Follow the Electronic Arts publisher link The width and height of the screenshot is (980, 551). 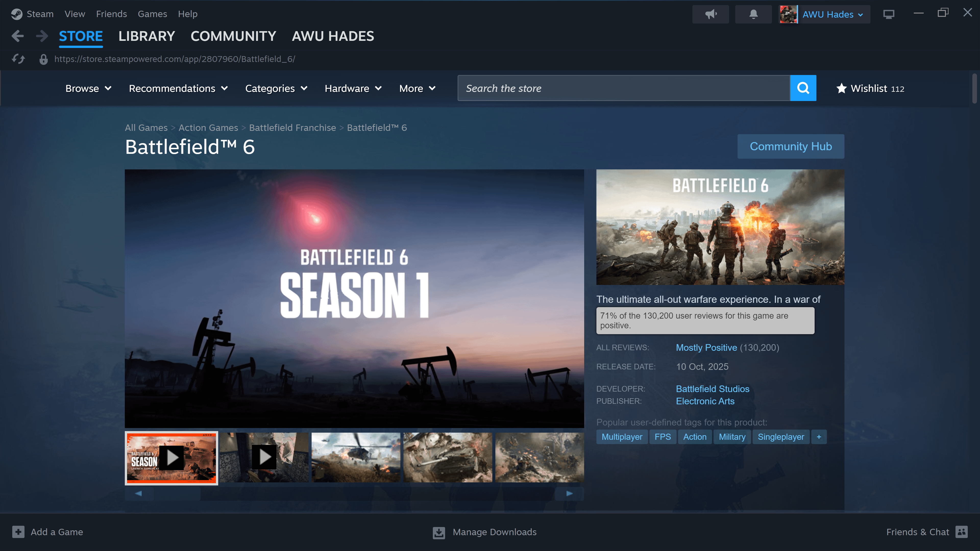click(705, 401)
